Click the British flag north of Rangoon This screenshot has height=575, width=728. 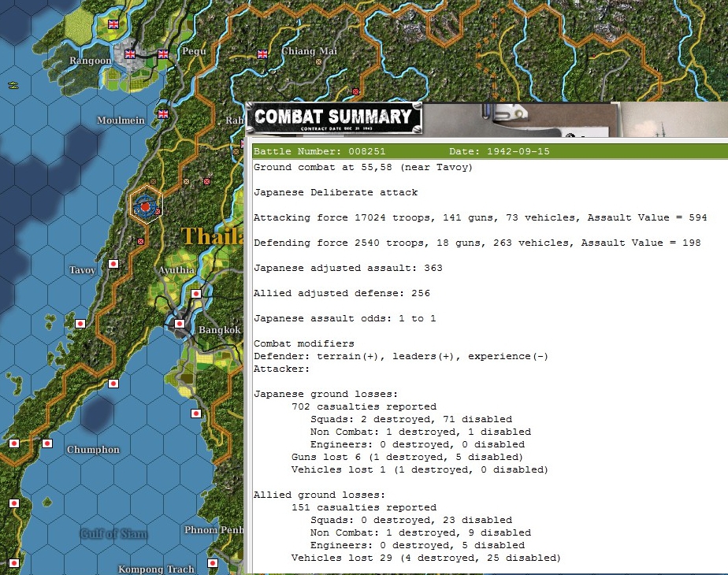pyautogui.click(x=113, y=24)
